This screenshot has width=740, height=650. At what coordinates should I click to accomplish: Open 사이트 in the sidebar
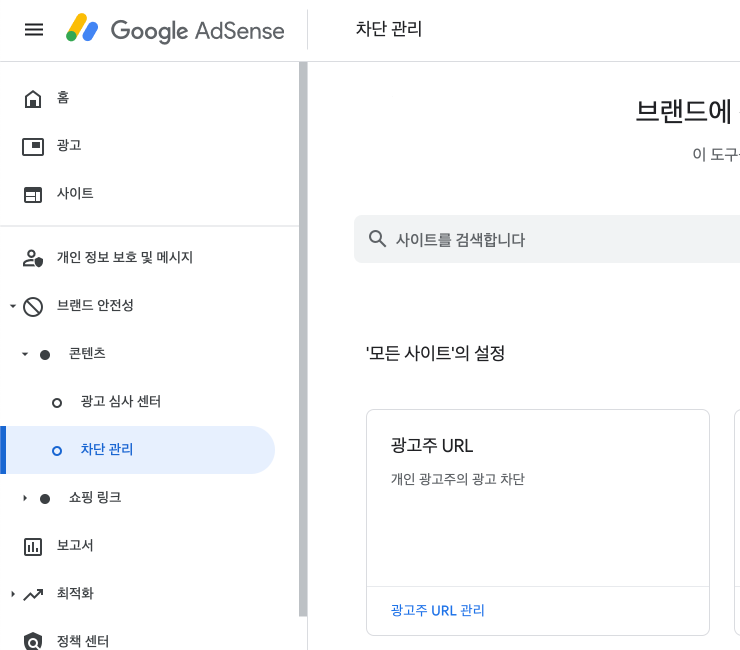click(75, 193)
